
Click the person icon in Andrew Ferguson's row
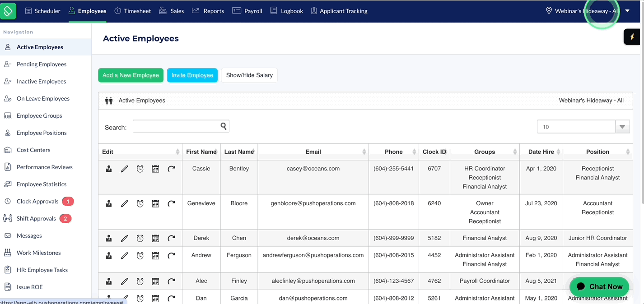(109, 255)
